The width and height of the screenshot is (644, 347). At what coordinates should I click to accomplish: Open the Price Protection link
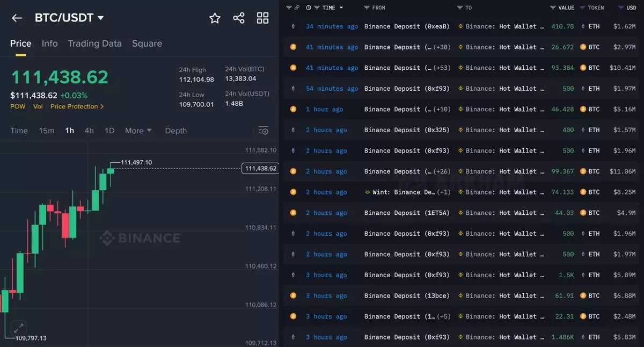tap(77, 106)
